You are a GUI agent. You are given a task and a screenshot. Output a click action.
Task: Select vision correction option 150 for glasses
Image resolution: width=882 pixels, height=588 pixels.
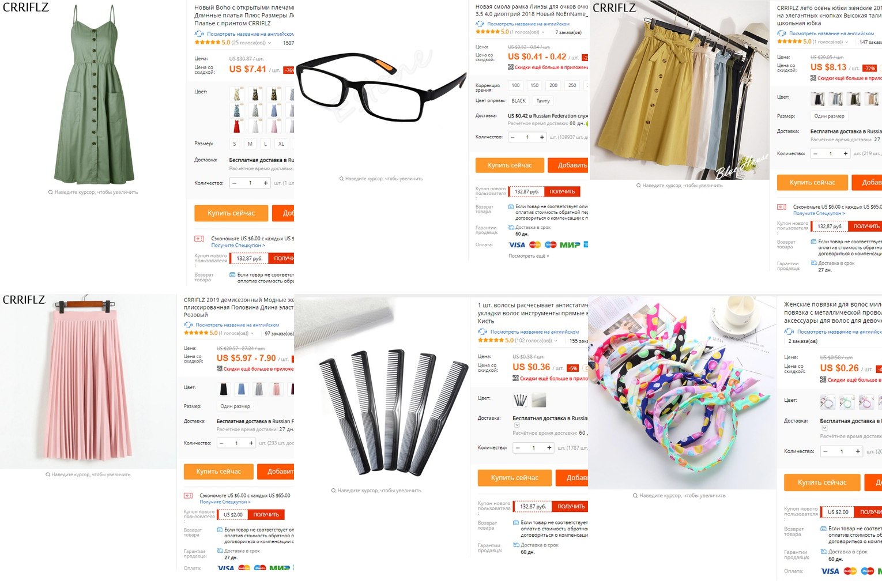pos(534,85)
